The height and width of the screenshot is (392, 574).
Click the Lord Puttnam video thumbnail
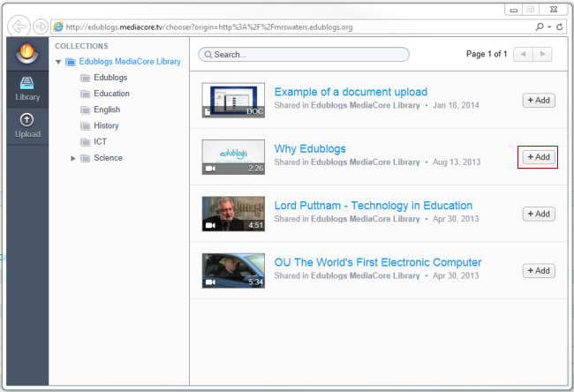click(x=233, y=214)
